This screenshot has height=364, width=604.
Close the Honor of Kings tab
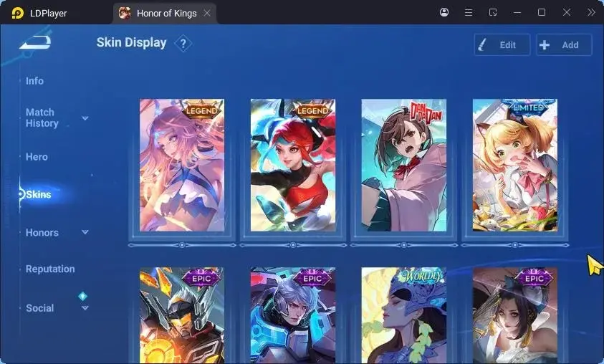coord(207,13)
